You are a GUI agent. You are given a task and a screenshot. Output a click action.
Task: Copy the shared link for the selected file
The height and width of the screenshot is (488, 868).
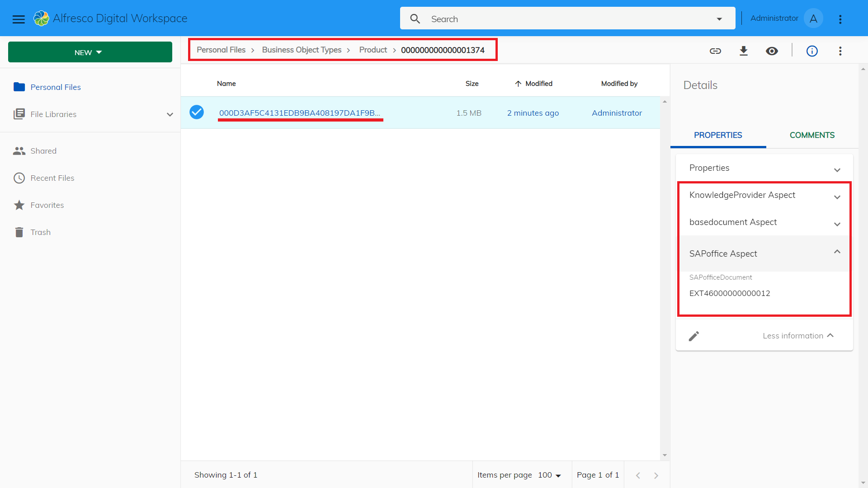click(x=715, y=51)
